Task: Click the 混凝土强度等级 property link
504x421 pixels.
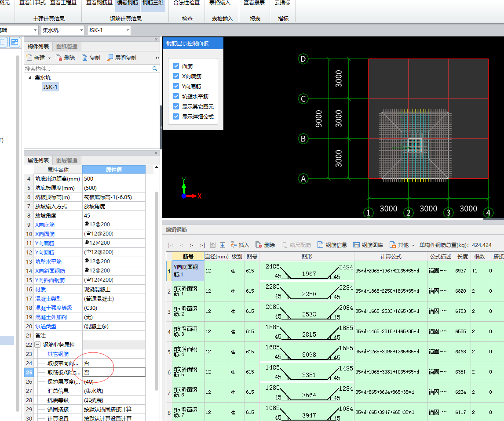Action: pyautogui.click(x=53, y=308)
